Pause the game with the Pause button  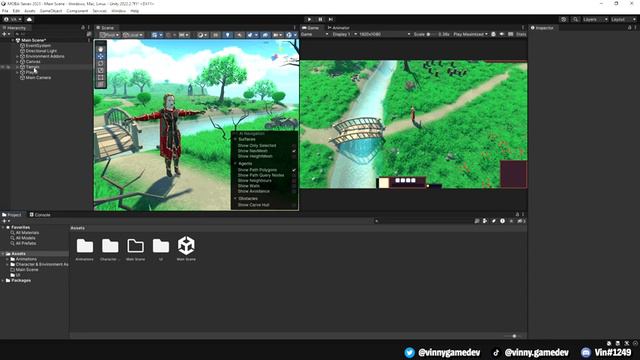tap(320, 19)
